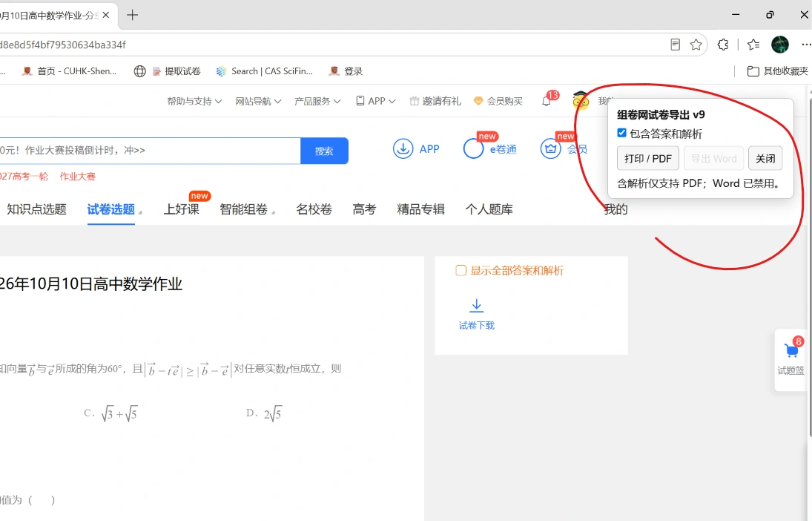Click the favorite star icon in address bar
Image resolution: width=812 pixels, height=521 pixels.
click(696, 45)
